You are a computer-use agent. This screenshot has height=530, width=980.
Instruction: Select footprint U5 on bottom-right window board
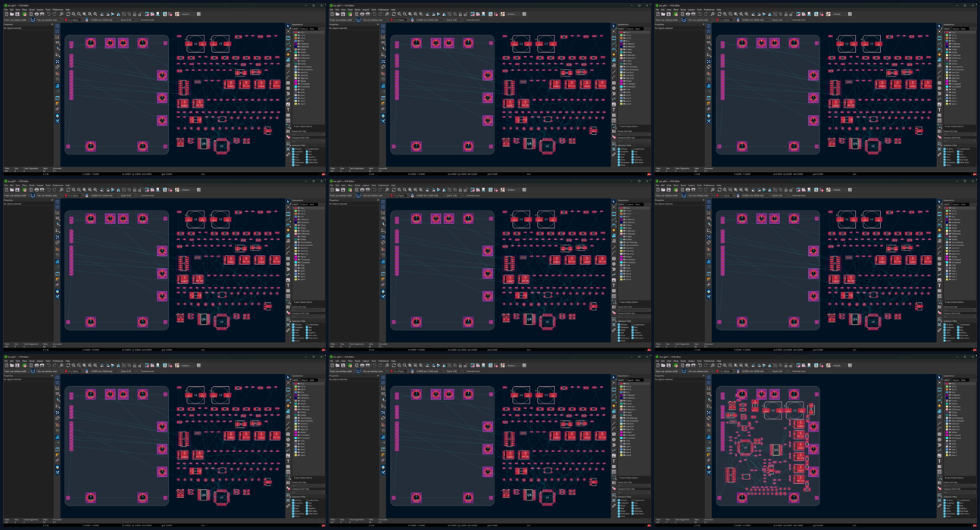click(745, 447)
